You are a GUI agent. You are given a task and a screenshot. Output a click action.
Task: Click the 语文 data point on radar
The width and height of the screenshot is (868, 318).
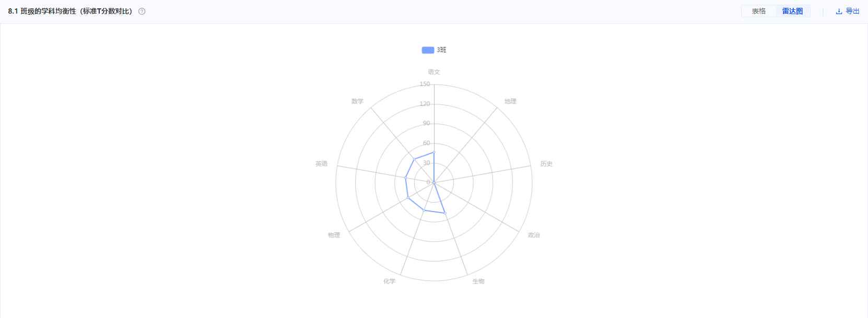(x=434, y=152)
